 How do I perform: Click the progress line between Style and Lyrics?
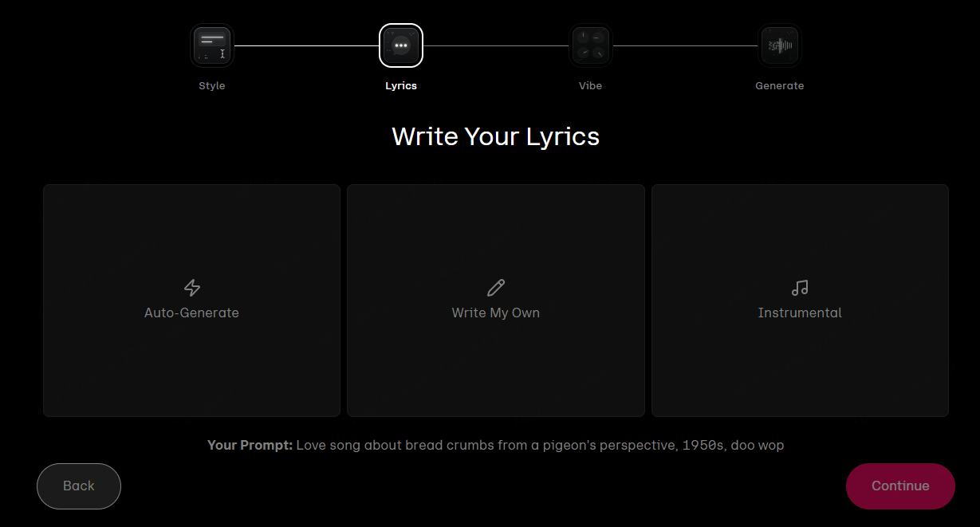(x=306, y=46)
